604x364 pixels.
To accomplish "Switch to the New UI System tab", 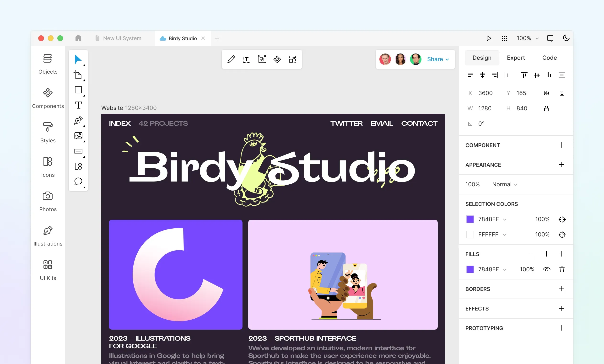I will click(119, 38).
